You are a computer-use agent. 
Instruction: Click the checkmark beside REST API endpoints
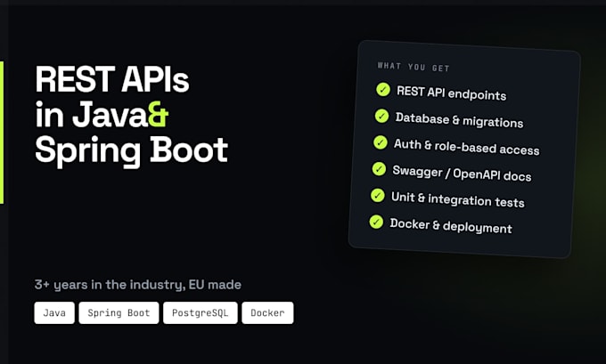click(383, 90)
